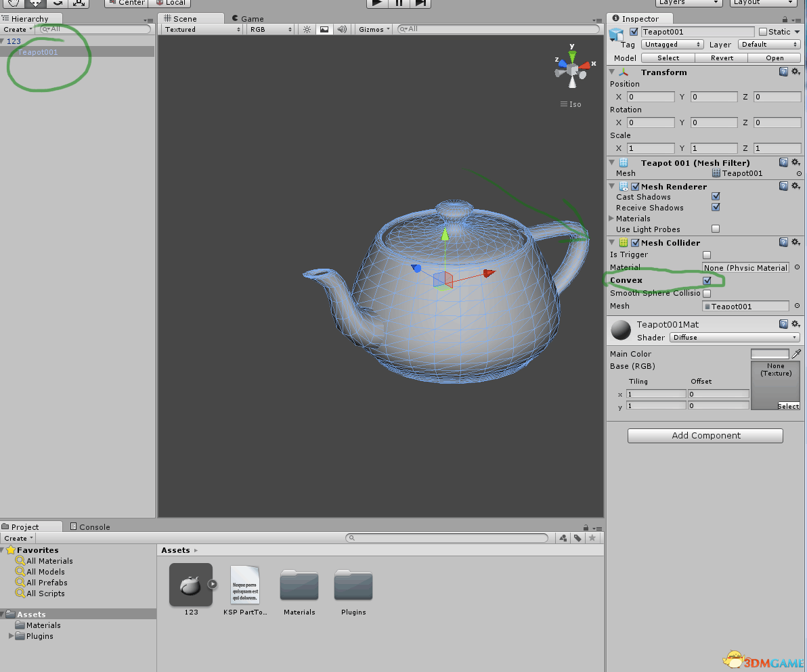Screen dimensions: 807x672
Task: Pick the Main Color eyedropper tool
Action: click(796, 354)
